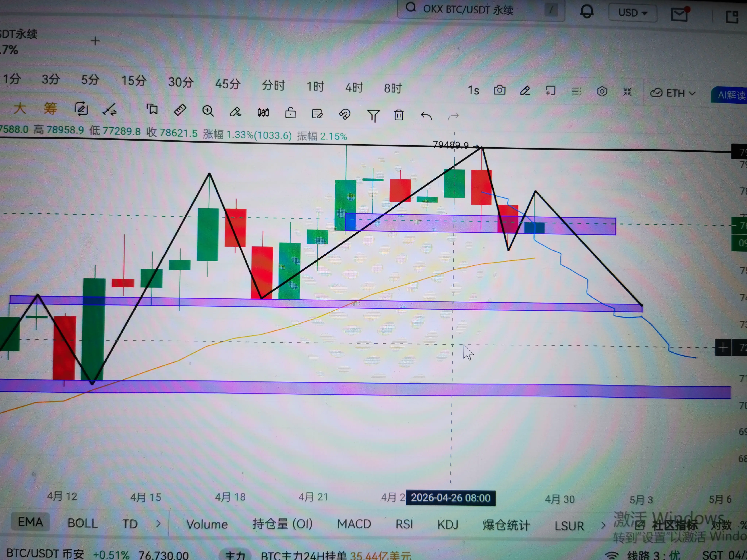Click the filter funnel icon
The image size is (747, 560).
(373, 115)
